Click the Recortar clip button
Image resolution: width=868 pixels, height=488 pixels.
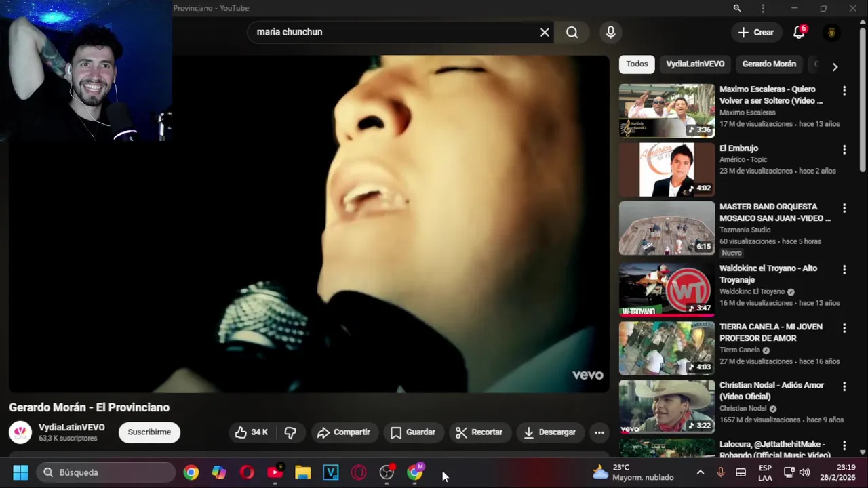pos(479,432)
